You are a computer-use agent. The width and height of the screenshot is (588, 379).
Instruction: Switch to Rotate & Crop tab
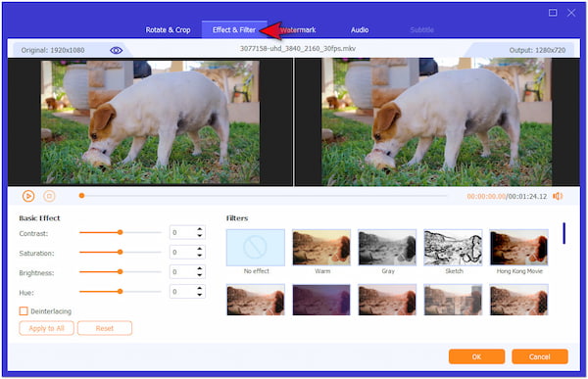point(168,30)
